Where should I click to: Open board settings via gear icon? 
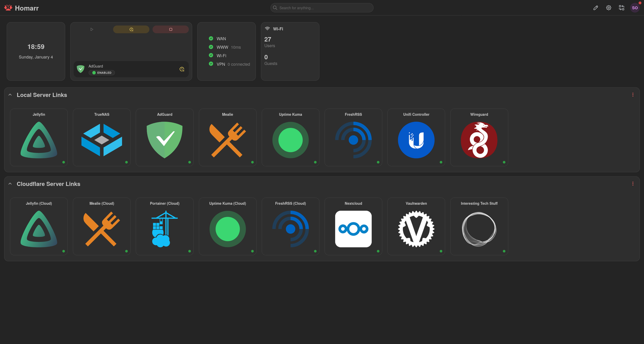point(609,8)
